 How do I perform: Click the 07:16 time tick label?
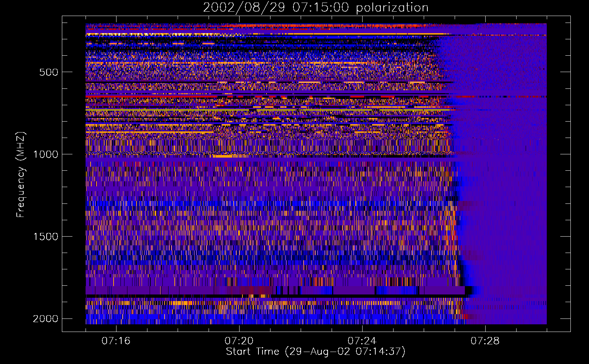pyautogui.click(x=116, y=341)
